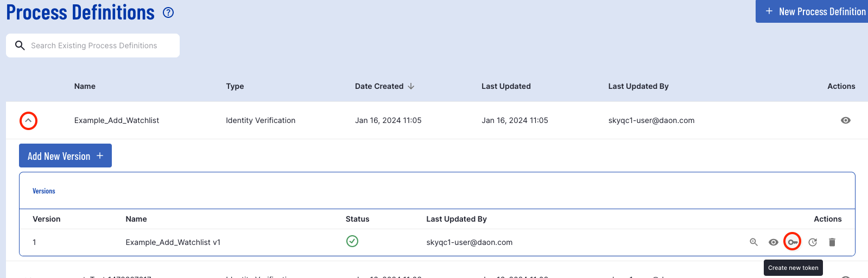
Task: Click the help question mark icon
Action: pyautogui.click(x=168, y=12)
